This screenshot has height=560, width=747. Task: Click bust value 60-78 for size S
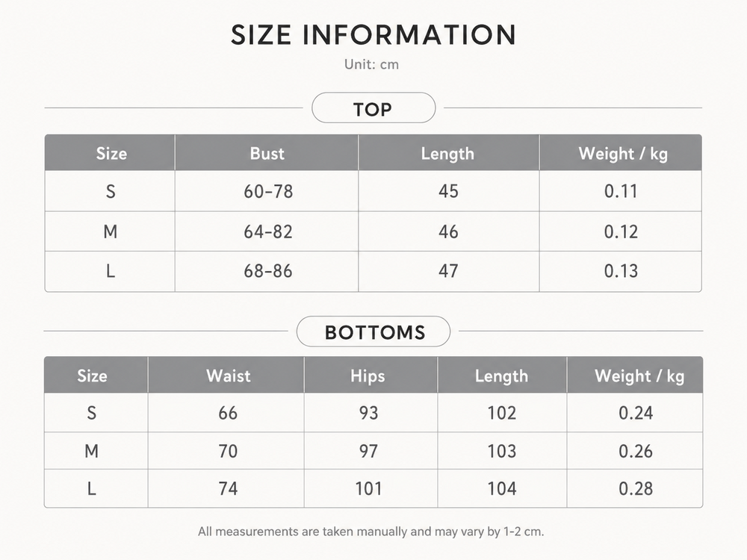click(x=268, y=191)
